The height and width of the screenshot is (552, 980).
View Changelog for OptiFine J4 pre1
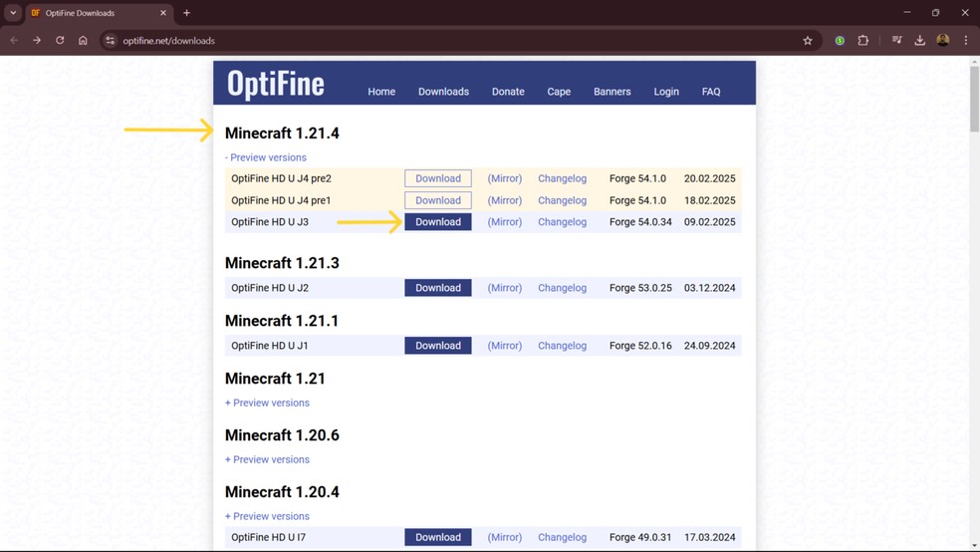(562, 200)
